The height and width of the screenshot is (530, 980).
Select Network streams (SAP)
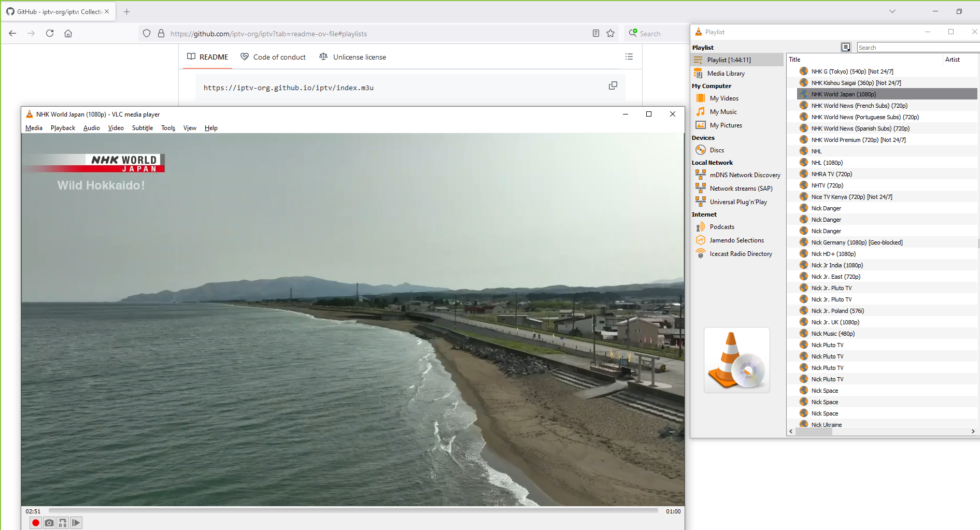pos(741,189)
